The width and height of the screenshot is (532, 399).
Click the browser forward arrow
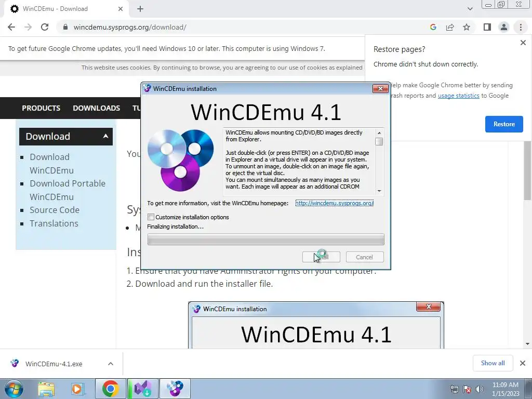point(28,27)
